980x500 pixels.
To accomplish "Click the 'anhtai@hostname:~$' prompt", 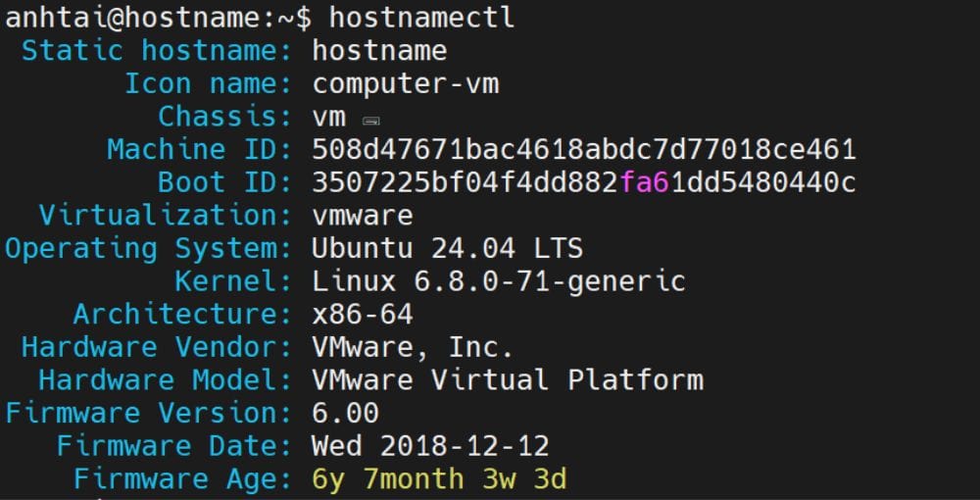I will tap(158, 18).
